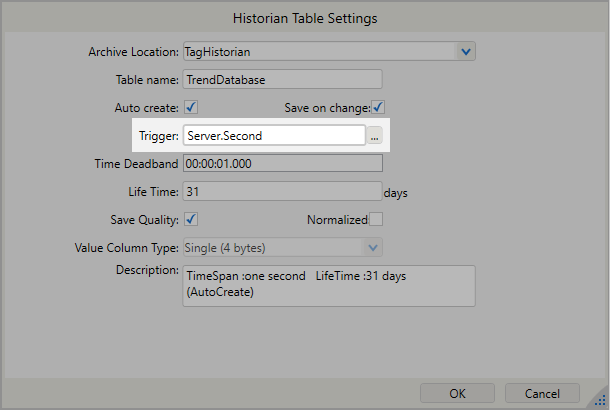Click the Table name field with TrendDatabase
The image size is (610, 410).
click(282, 79)
